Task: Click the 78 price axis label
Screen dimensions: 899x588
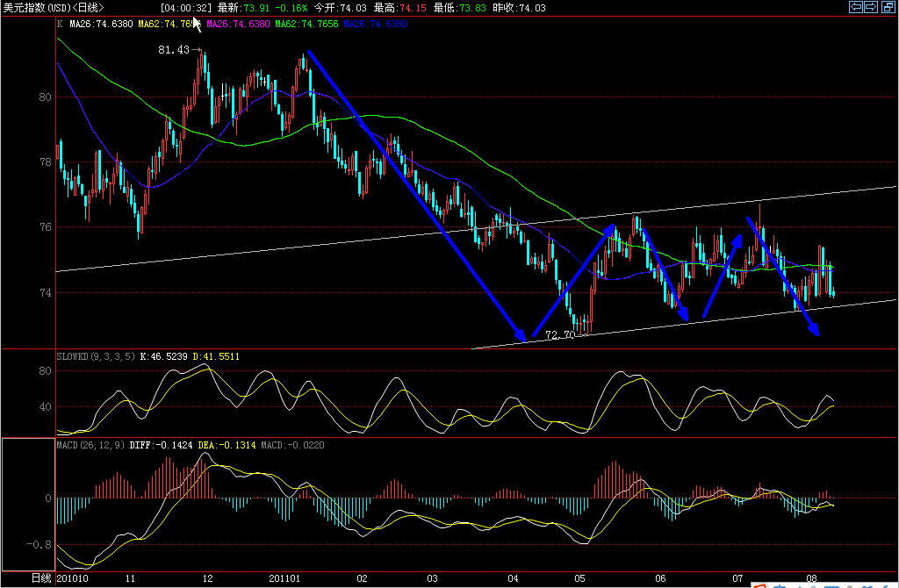Action: [x=46, y=162]
